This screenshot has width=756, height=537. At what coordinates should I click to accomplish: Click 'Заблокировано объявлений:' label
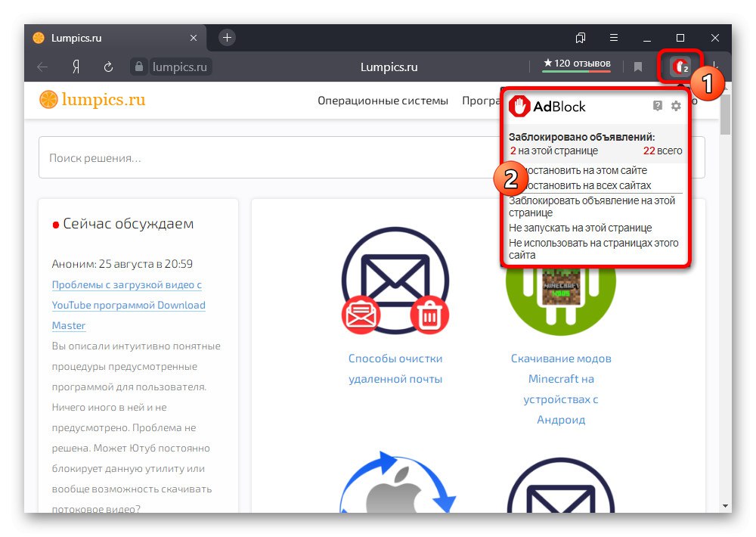tap(582, 137)
